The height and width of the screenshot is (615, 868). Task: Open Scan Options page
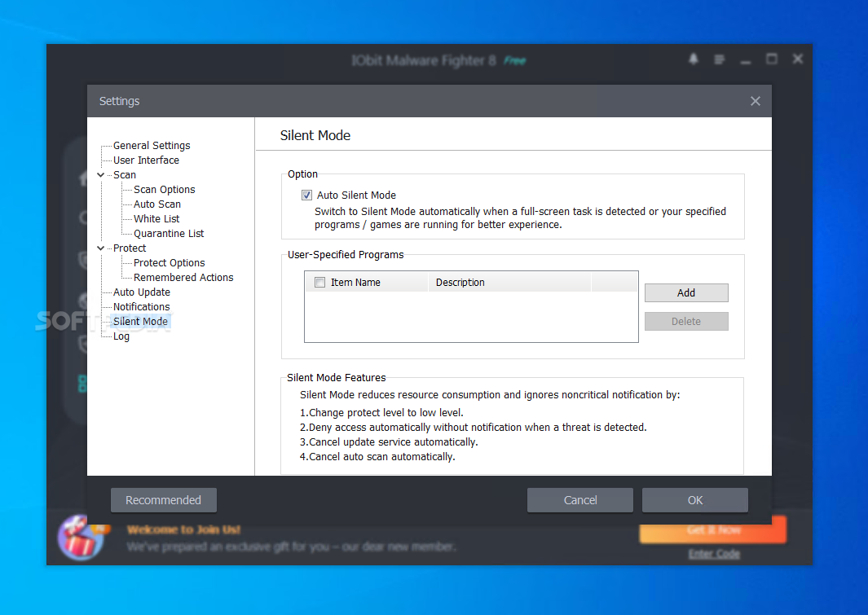point(165,190)
